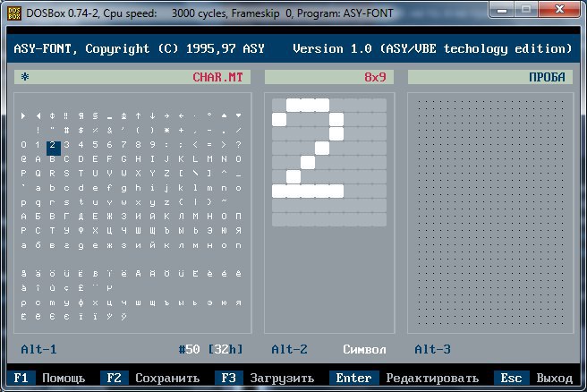Choose the capital Latin letter G
This screenshot has width=587, height=392.
(123, 159)
